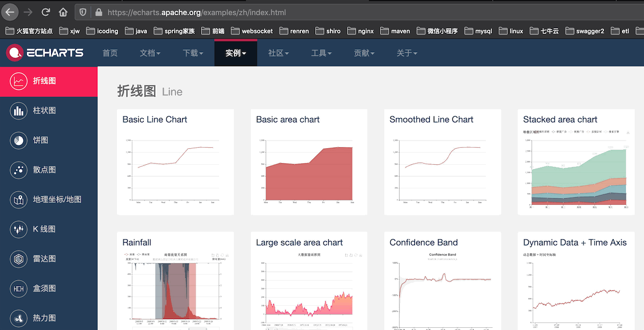Expand the 下载 dropdown menu

click(193, 53)
